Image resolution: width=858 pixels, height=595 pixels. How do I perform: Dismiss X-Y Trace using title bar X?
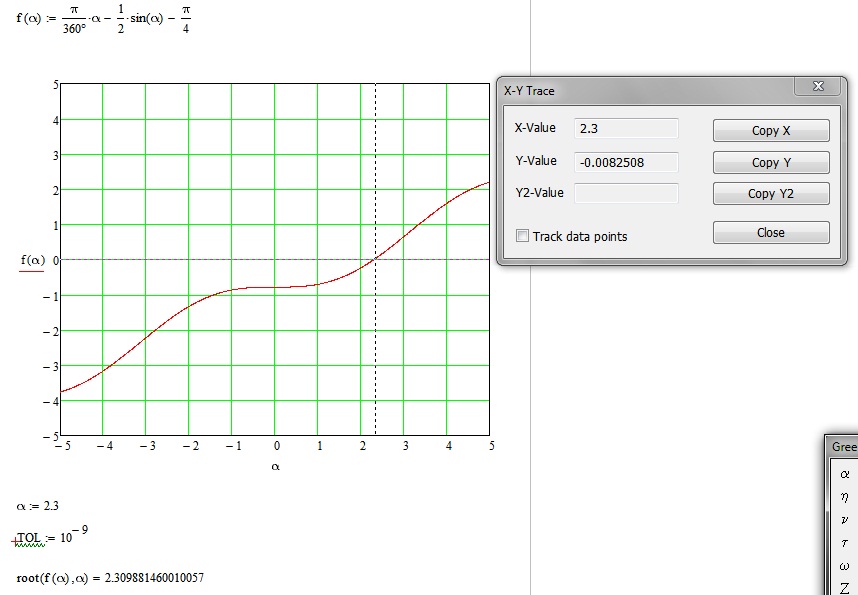pos(818,87)
